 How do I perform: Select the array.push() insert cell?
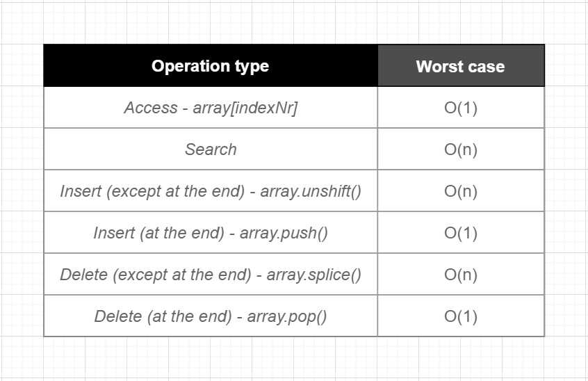[x=211, y=232]
